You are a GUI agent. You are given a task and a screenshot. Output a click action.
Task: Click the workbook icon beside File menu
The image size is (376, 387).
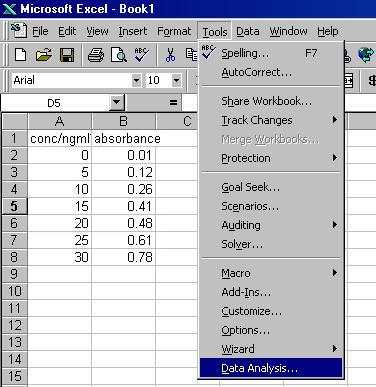(x=18, y=30)
